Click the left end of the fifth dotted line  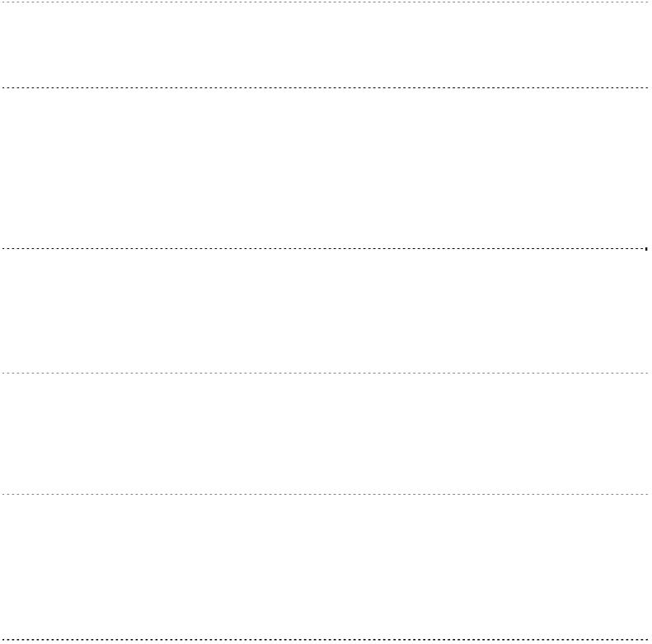point(3,495)
